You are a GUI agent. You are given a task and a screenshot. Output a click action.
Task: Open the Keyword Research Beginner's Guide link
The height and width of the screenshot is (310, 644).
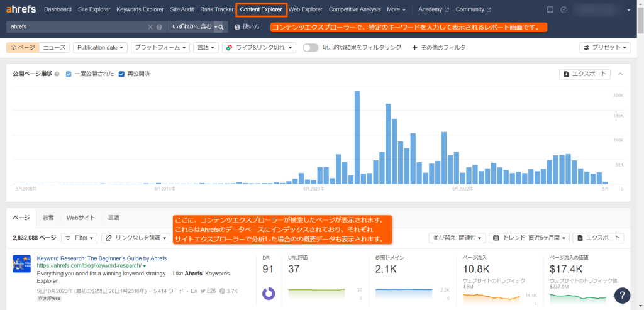point(101,258)
